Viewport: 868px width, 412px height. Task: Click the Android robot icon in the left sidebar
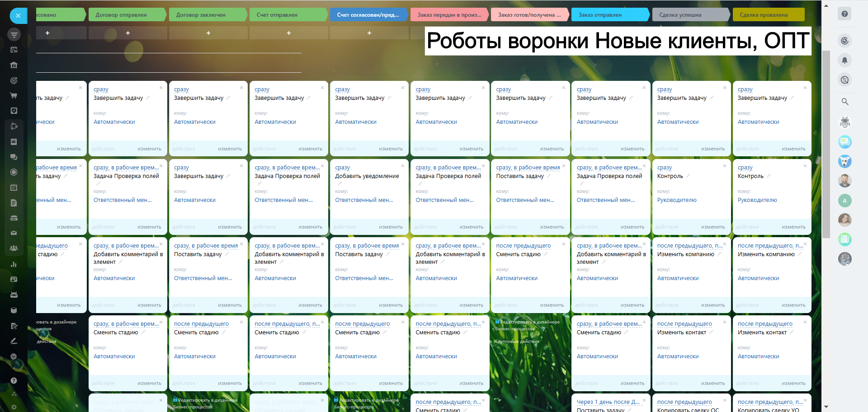click(x=14, y=295)
